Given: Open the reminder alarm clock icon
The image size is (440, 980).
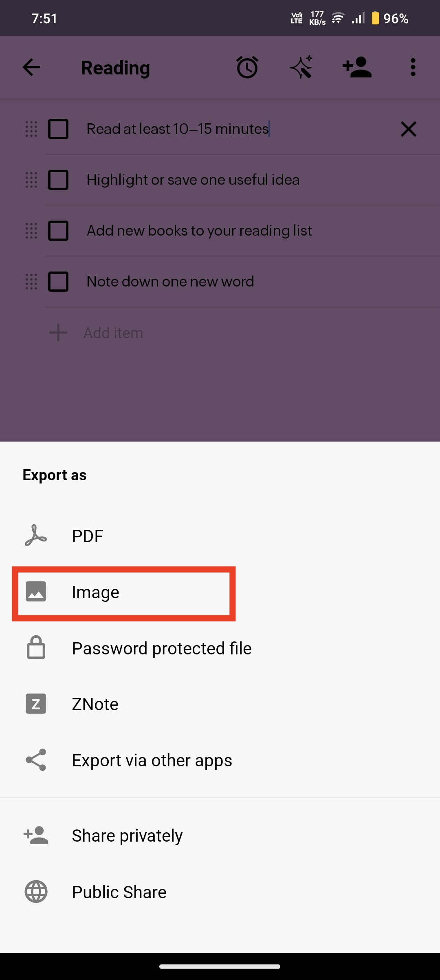Looking at the screenshot, I should (x=247, y=68).
